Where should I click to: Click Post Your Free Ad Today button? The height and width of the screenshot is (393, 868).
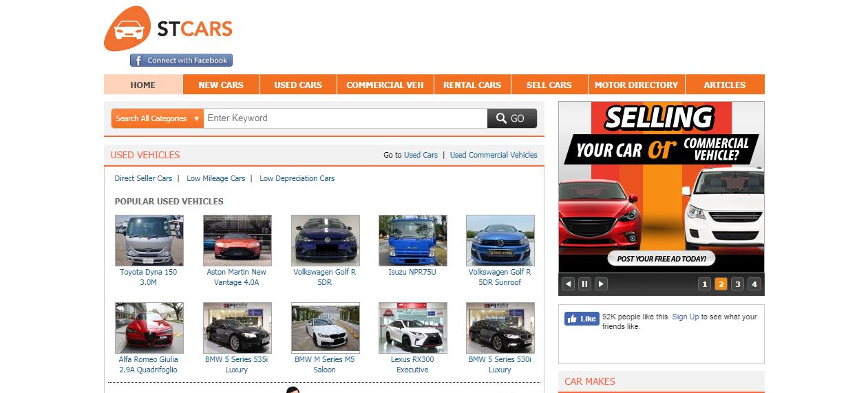pyautogui.click(x=661, y=259)
